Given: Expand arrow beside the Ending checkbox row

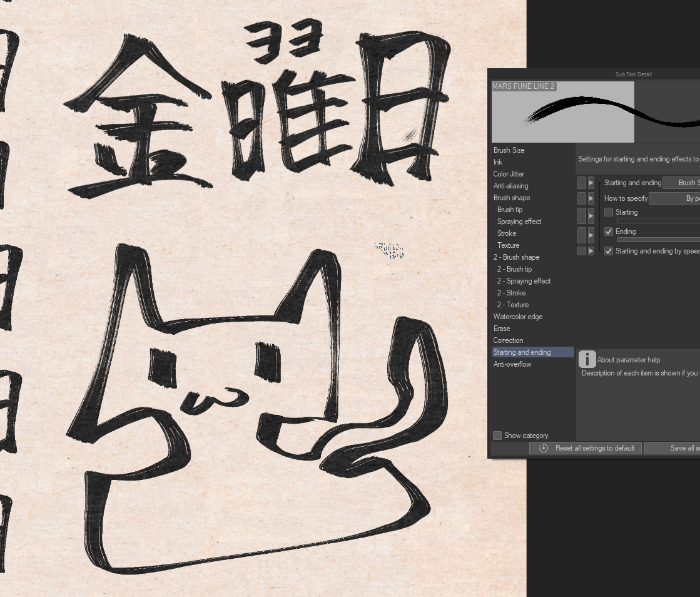Looking at the screenshot, I should 591,235.
